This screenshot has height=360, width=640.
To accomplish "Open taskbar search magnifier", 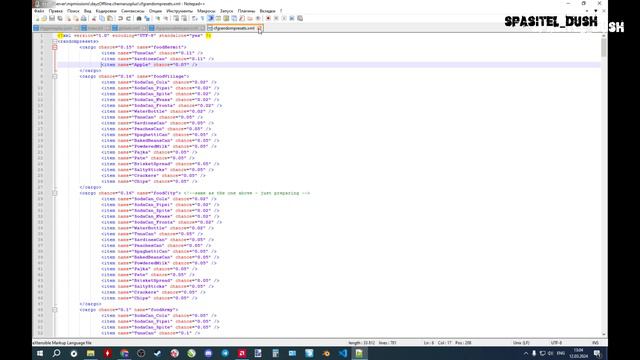I will click(x=56, y=353).
